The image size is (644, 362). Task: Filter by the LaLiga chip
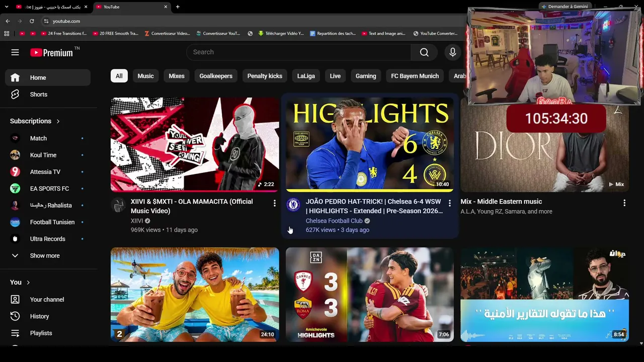point(306,76)
